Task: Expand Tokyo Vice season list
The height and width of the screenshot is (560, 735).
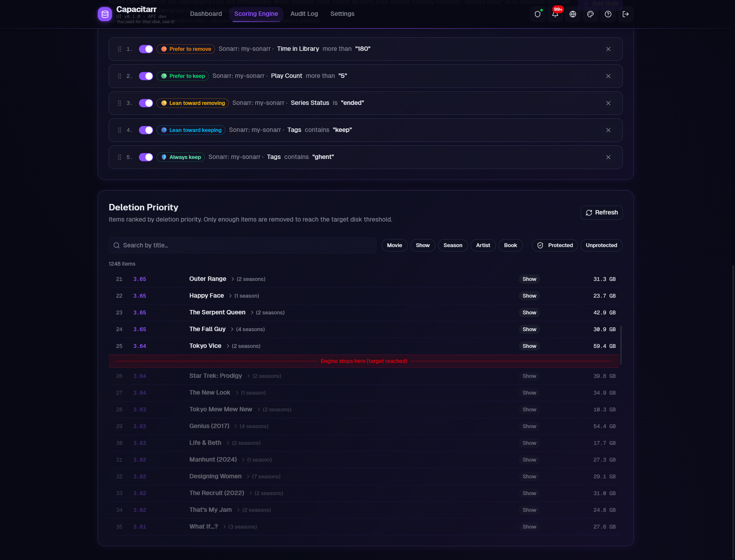Action: [228, 346]
